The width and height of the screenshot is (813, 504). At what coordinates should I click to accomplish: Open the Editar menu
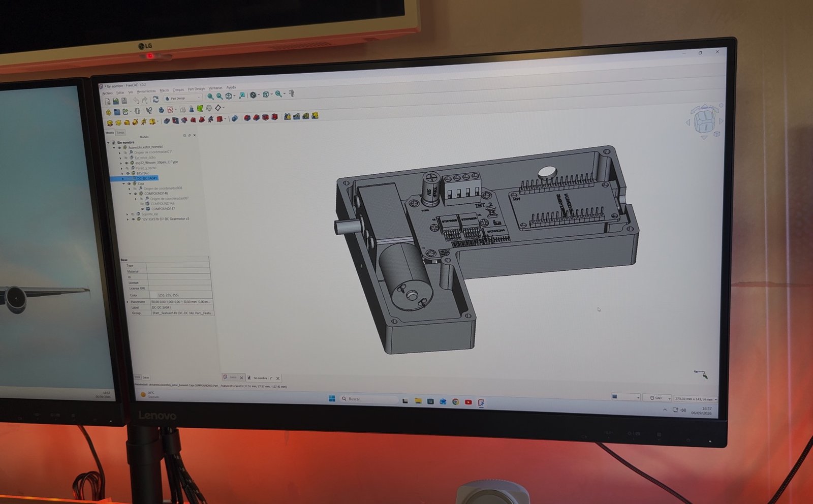point(120,92)
